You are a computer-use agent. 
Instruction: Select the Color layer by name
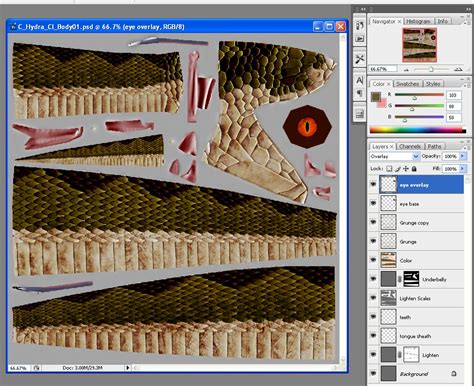(x=406, y=261)
